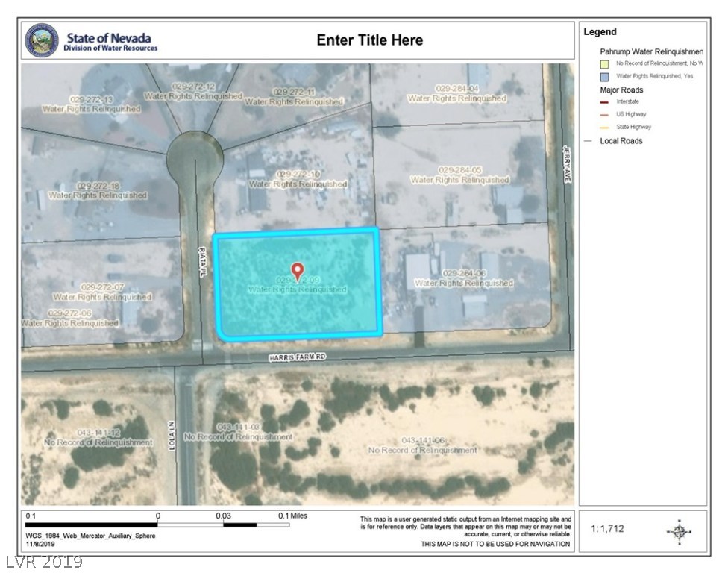Click the black and white scale bar
The height and width of the screenshot is (573, 728).
157,525
